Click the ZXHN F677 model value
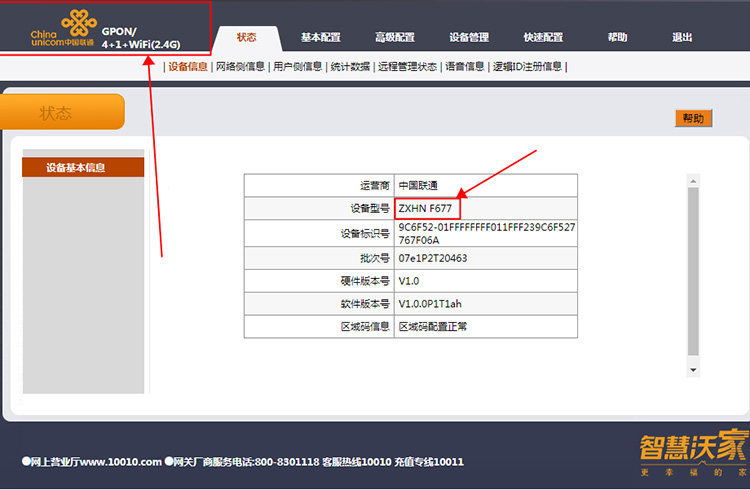The image size is (750, 490). coord(425,209)
